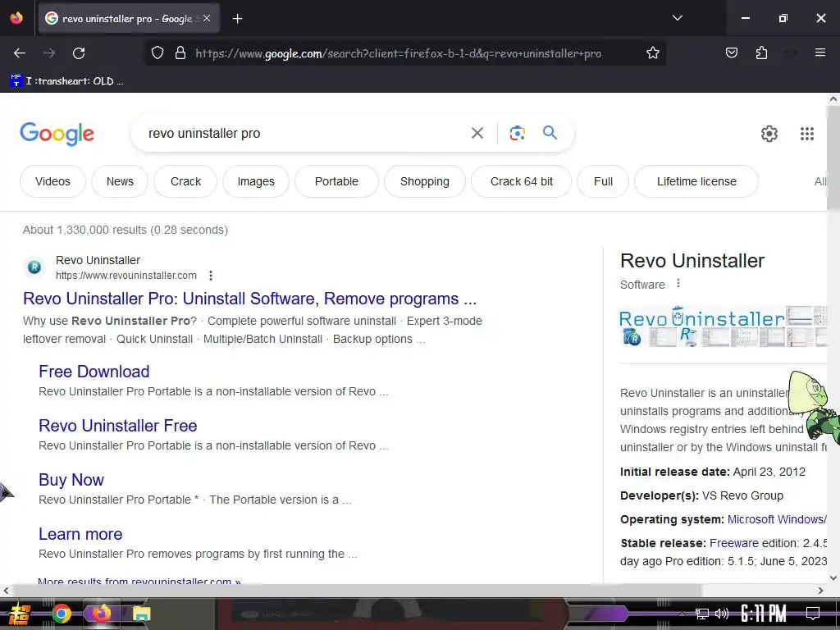Open the Freeware link
Screen dimensions: 840x630
click(x=734, y=543)
